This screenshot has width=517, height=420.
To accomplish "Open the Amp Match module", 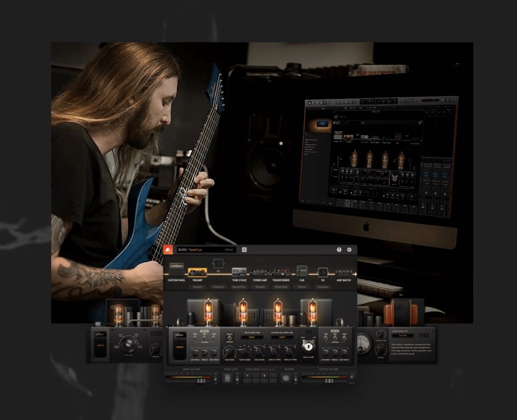I will (x=343, y=273).
